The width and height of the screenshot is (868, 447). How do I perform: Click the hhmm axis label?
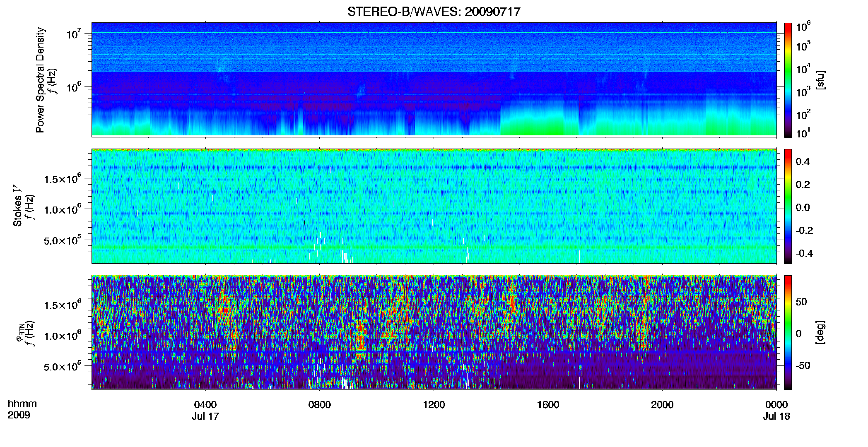[22, 404]
